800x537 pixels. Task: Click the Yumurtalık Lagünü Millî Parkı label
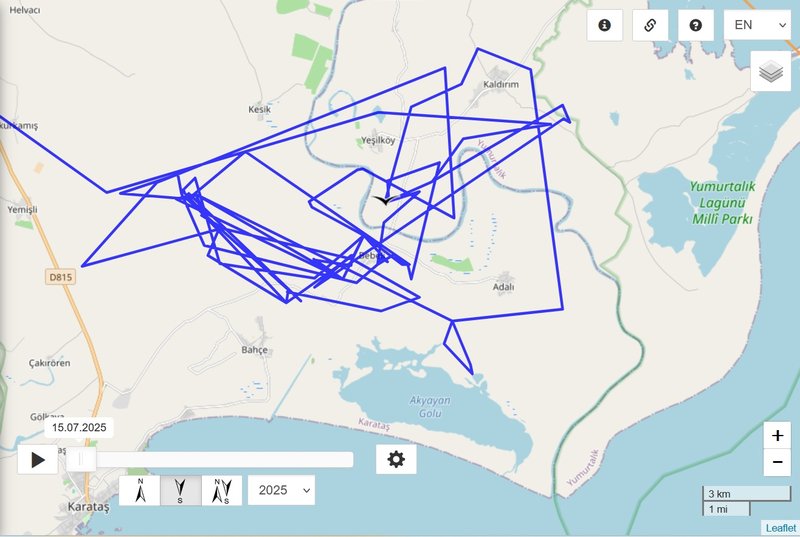(722, 203)
